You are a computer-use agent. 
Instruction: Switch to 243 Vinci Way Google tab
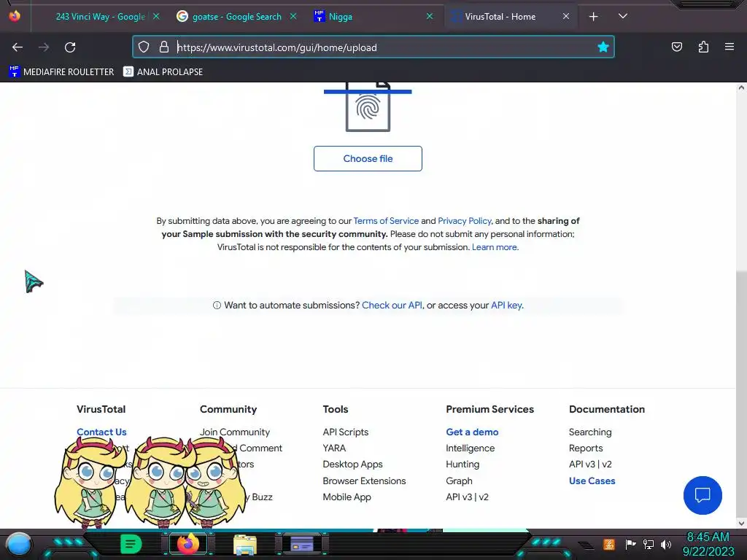click(100, 17)
